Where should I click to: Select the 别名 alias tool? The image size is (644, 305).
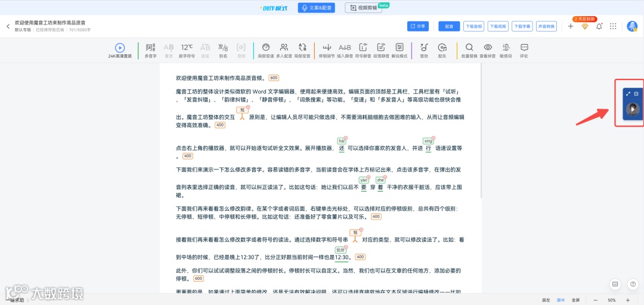(223, 50)
